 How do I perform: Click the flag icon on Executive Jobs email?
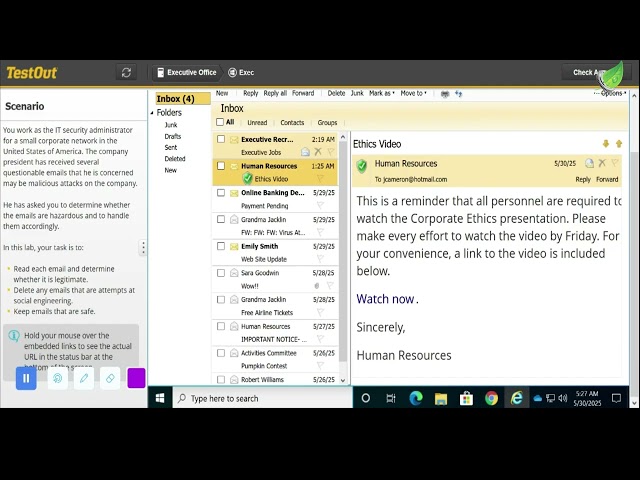[x=330, y=152]
